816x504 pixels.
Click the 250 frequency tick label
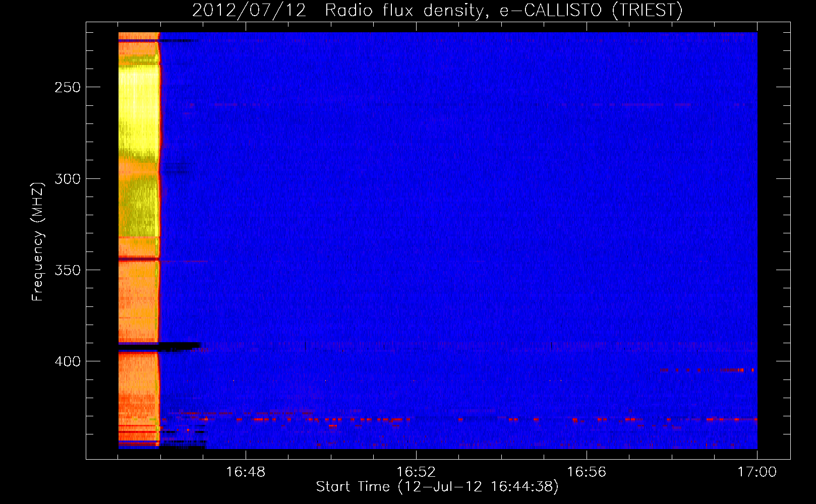coord(68,87)
